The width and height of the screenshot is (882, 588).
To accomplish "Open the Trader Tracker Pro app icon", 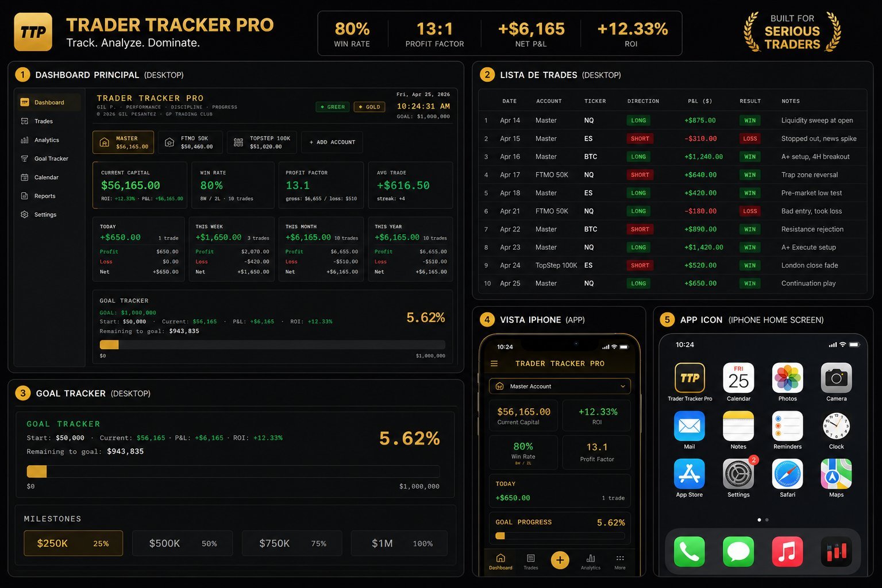I will [x=690, y=378].
